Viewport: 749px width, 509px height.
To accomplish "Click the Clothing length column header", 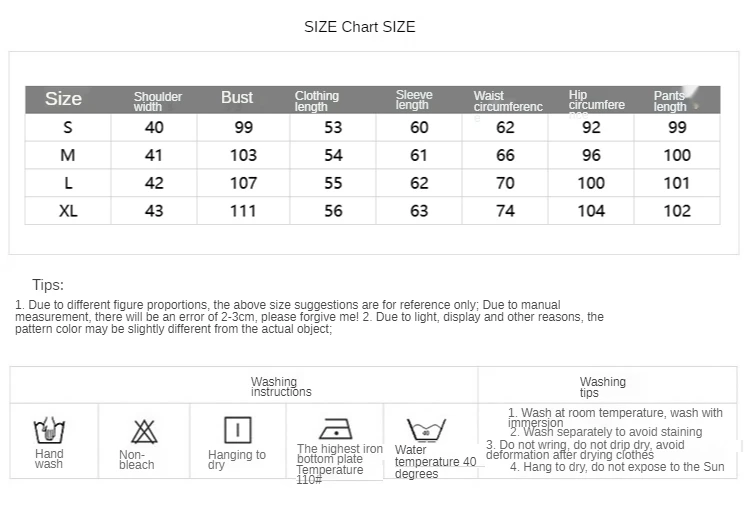I will [x=317, y=101].
